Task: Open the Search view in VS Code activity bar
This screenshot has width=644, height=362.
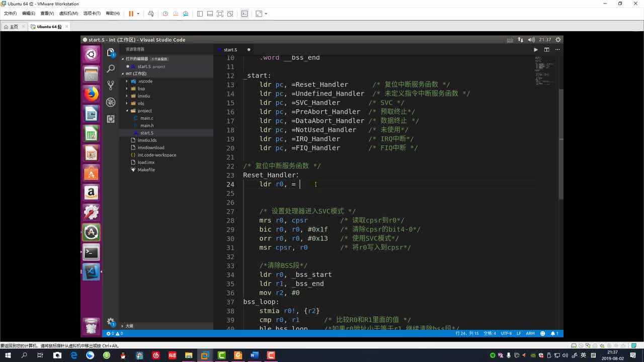Action: pos(111,69)
